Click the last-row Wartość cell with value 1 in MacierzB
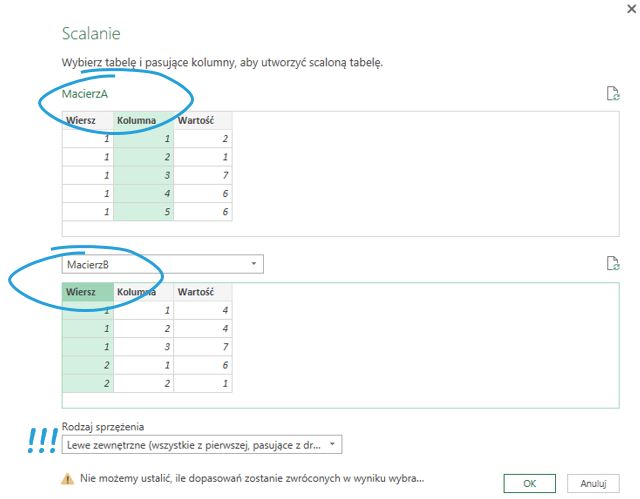The width and height of the screenshot is (640, 499). (203, 383)
